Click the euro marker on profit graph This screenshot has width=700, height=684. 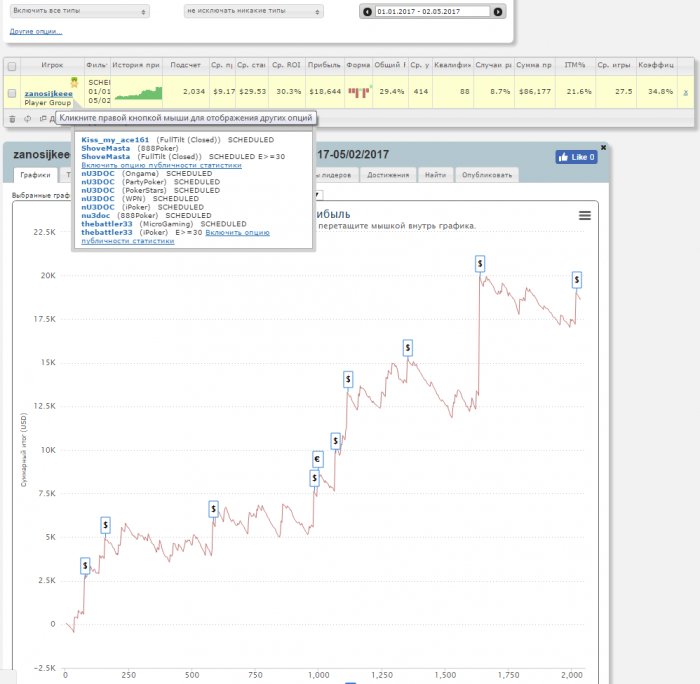tap(317, 460)
